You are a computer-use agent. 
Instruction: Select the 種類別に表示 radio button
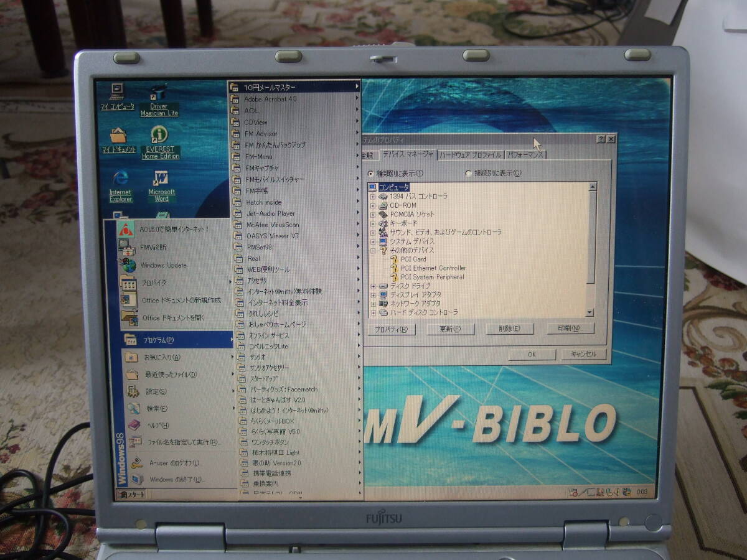(x=371, y=174)
